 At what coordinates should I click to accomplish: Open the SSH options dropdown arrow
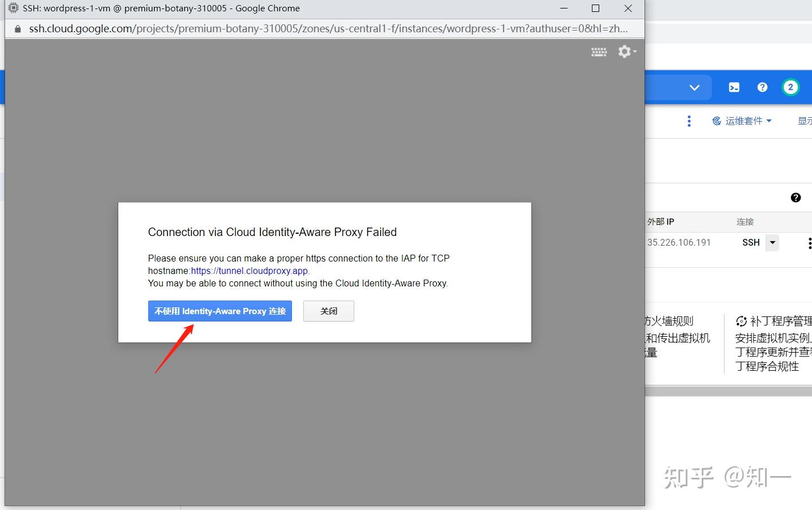point(772,242)
